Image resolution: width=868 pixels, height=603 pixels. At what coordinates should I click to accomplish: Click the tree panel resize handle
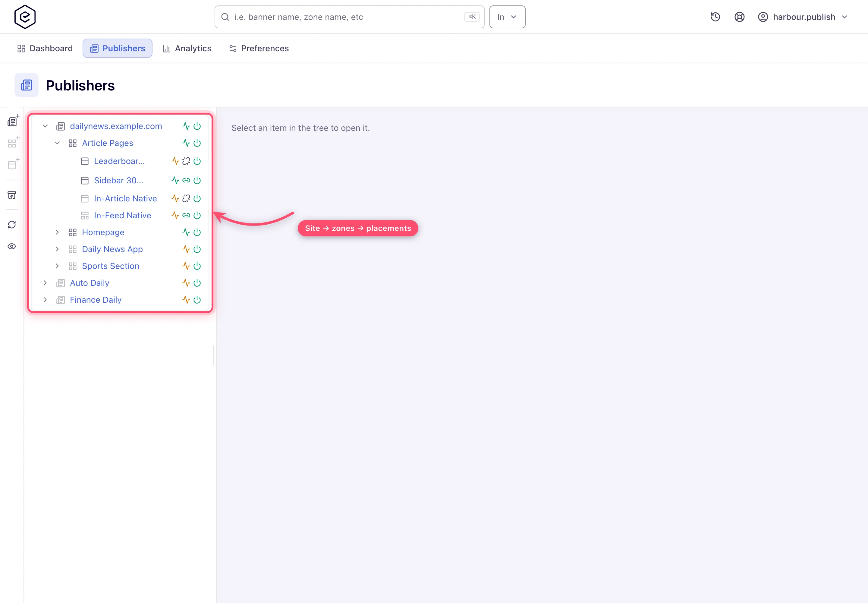[213, 355]
